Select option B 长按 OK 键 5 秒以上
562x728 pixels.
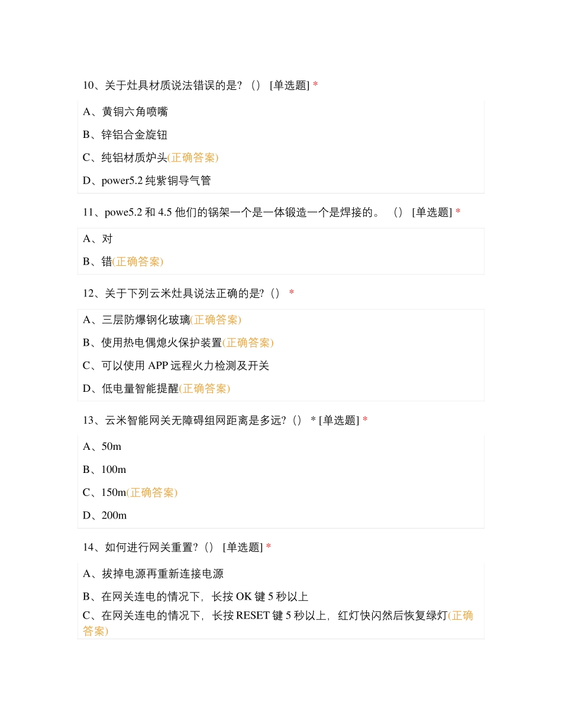pyautogui.click(x=195, y=597)
